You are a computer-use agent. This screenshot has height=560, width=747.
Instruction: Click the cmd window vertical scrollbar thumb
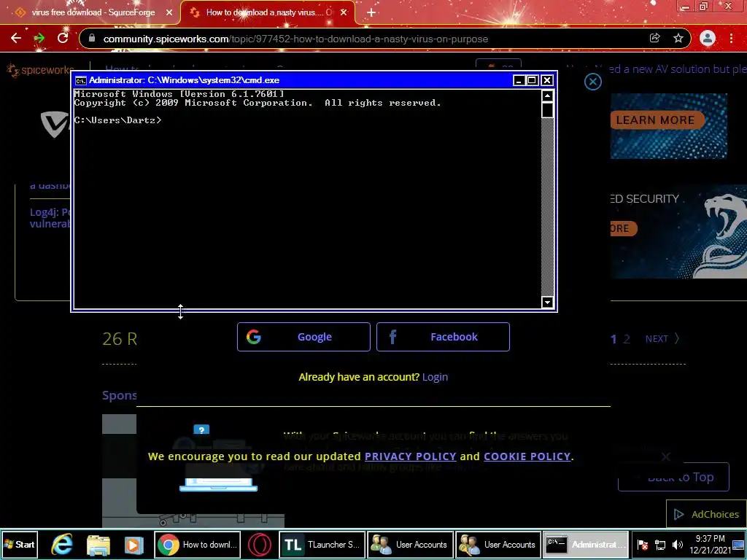[547, 110]
